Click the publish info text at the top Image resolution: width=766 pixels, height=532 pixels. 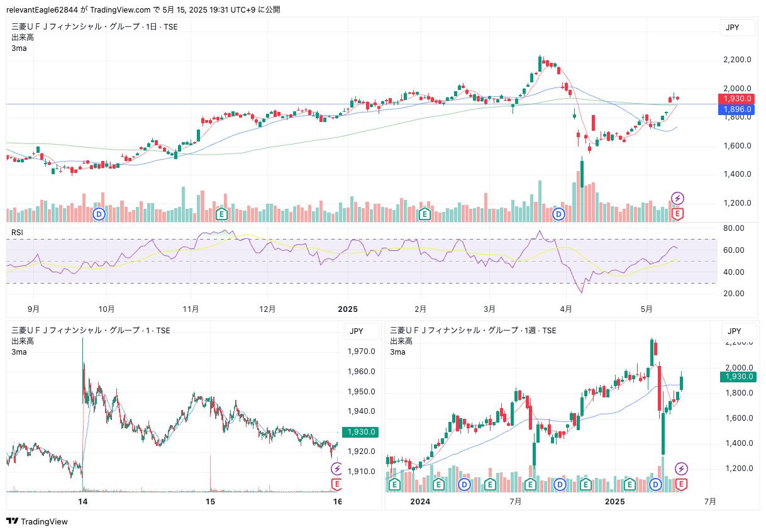tap(143, 9)
